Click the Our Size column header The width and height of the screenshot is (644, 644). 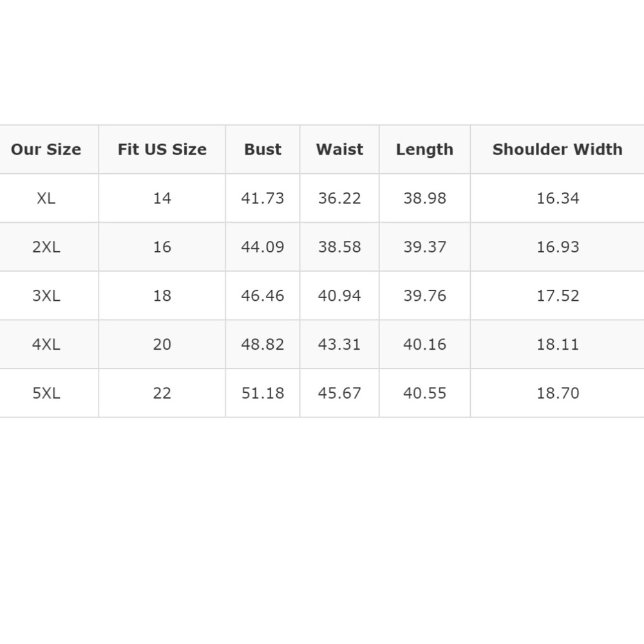(46, 149)
